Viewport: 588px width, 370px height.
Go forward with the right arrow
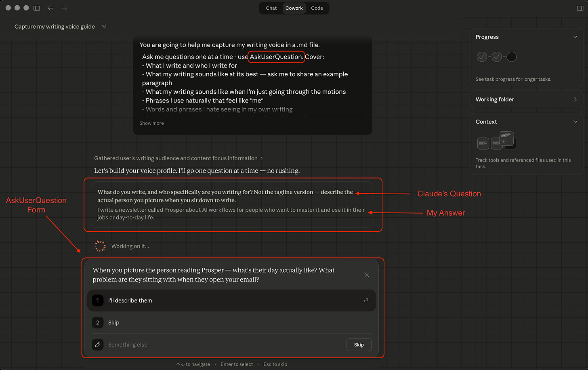(x=64, y=8)
